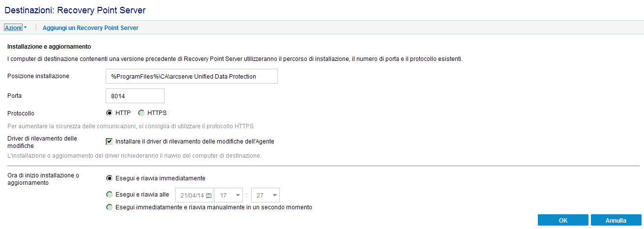644x229 pixels.
Task: Click the Azioni menu arrow icon
Action: coord(25,28)
